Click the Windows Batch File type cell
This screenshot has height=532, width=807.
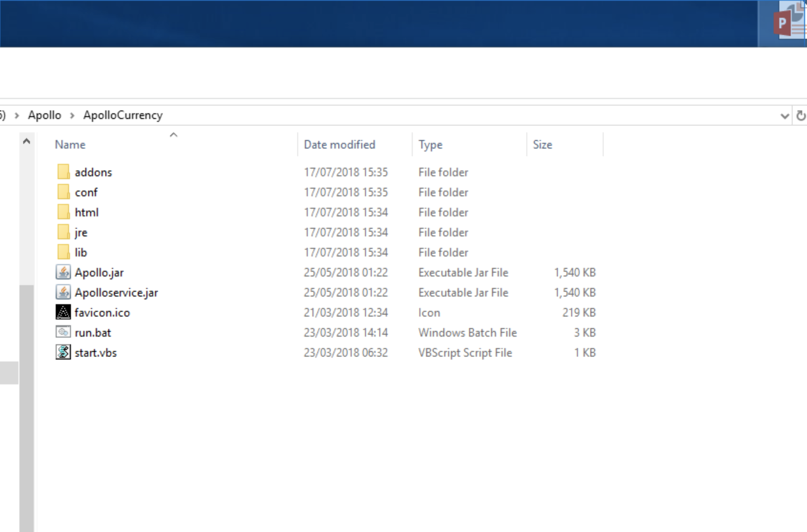pos(468,332)
